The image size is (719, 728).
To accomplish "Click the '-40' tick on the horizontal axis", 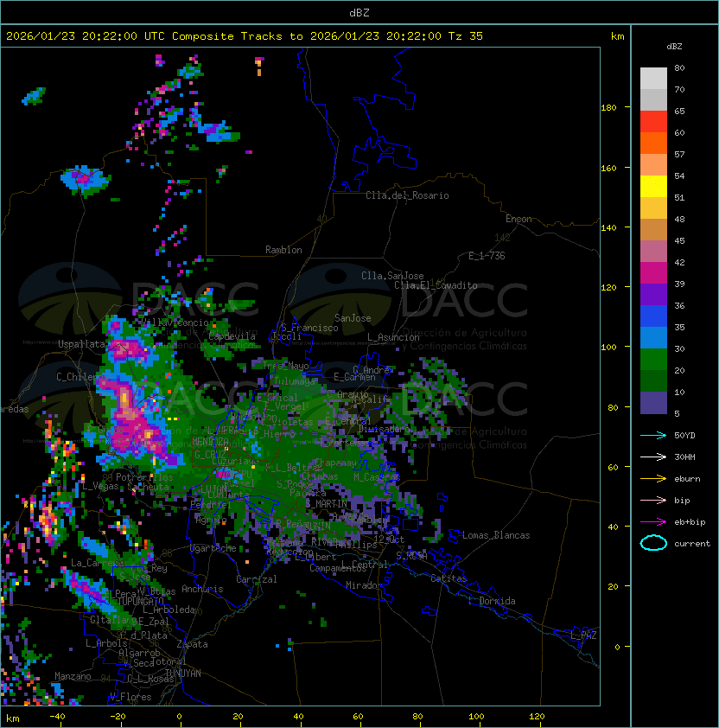I will click(x=57, y=717).
